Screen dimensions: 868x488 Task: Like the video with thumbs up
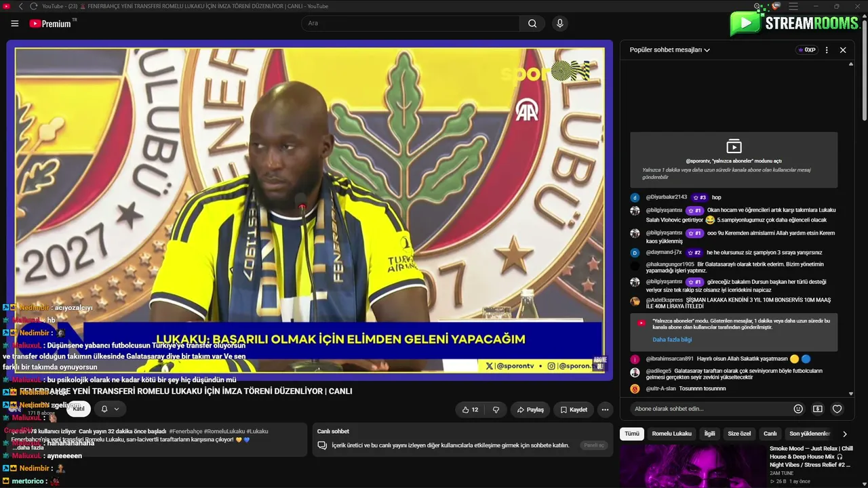(x=471, y=409)
